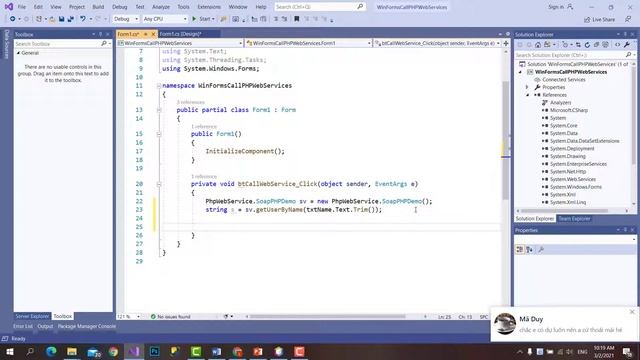640x360 pixels.
Task: Open the Error List tab
Action: pyautogui.click(x=23, y=326)
